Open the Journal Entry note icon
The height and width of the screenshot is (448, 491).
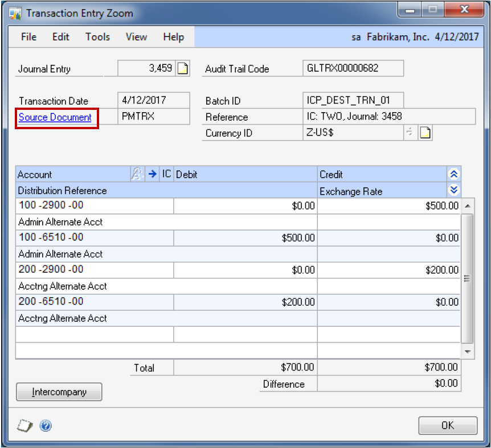point(182,69)
